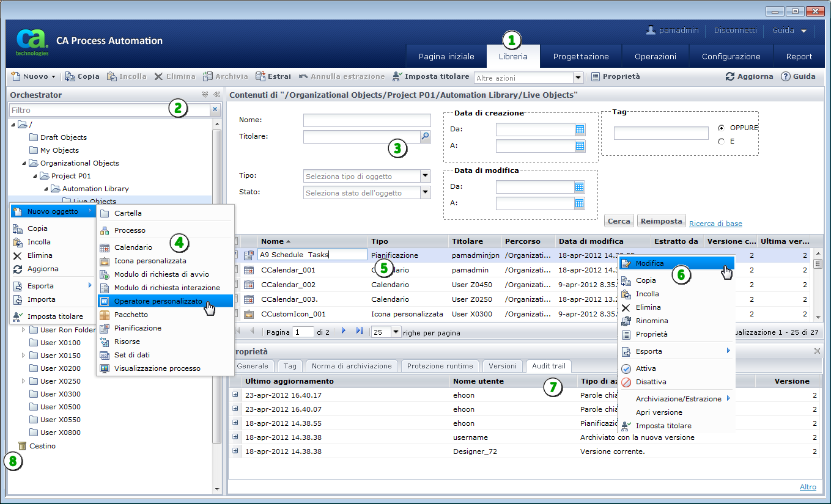Open the Ricerca di base link
This screenshot has width=831, height=504.
[x=715, y=224]
